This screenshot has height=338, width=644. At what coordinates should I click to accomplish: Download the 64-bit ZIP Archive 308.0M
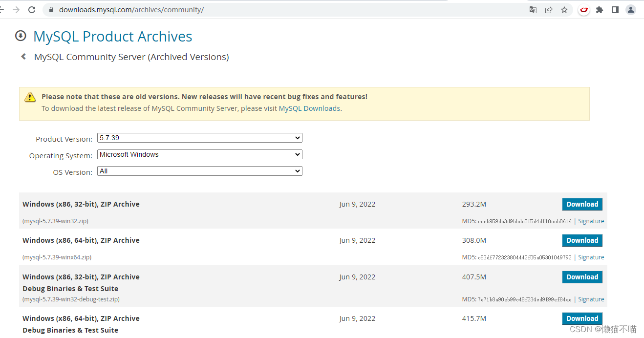(x=582, y=240)
